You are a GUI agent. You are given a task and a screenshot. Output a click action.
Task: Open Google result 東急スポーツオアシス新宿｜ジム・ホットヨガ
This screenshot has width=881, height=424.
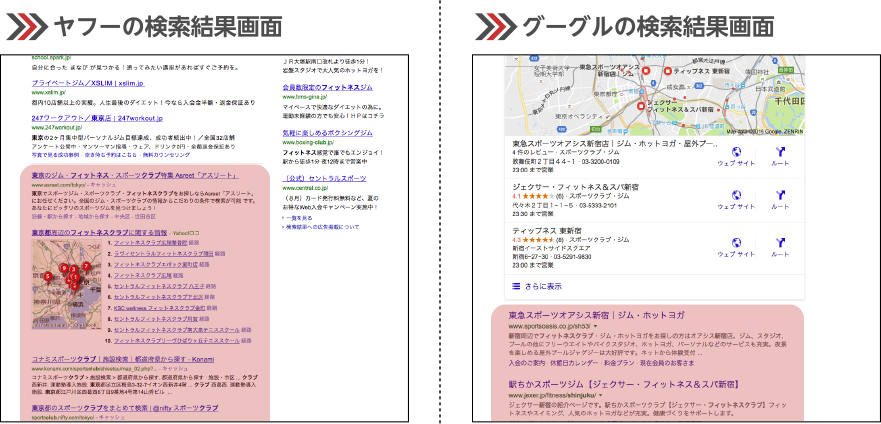597,315
